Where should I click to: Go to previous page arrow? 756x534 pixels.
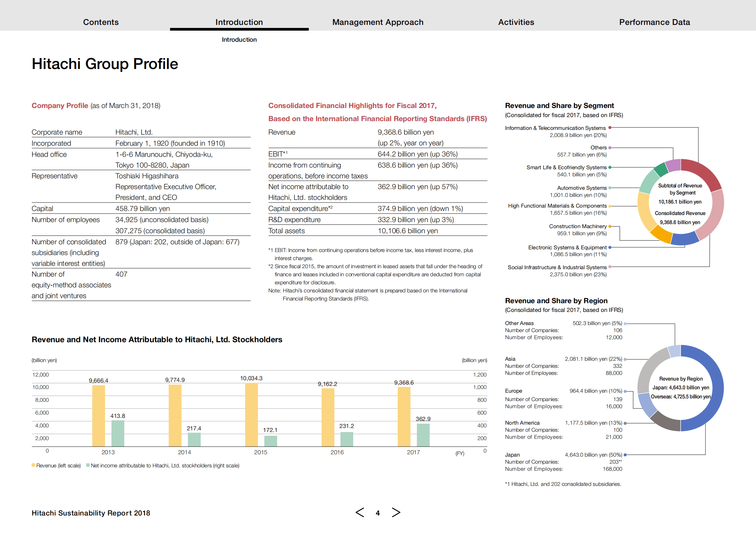pos(360,512)
